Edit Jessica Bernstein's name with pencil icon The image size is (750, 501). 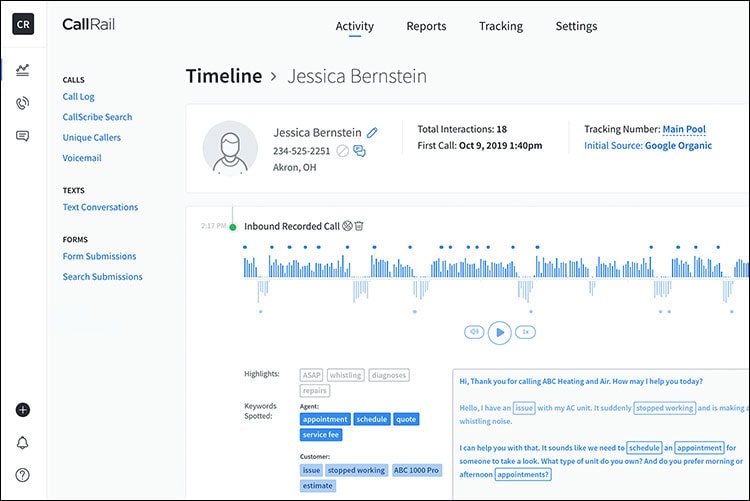[372, 133]
